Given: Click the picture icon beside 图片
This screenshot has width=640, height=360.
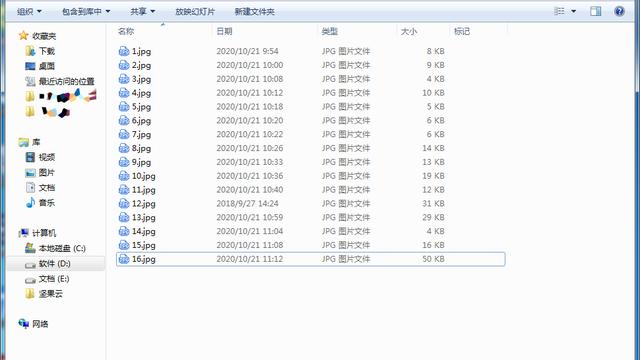Looking at the screenshot, I should click(30, 173).
